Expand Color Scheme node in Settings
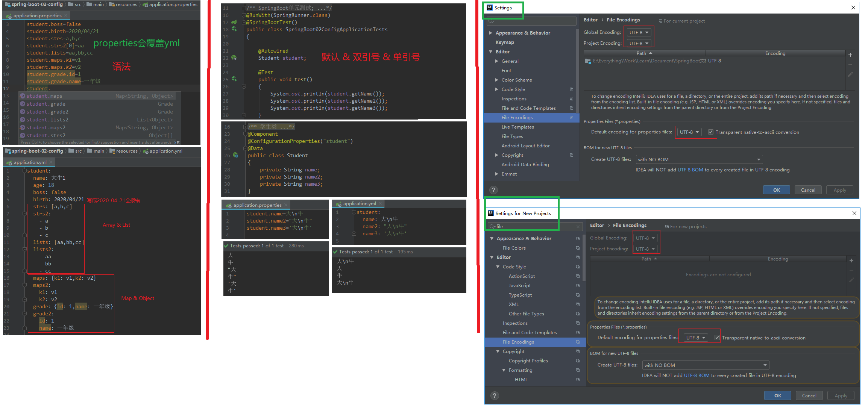Screen dimensions: 868x412 496,80
